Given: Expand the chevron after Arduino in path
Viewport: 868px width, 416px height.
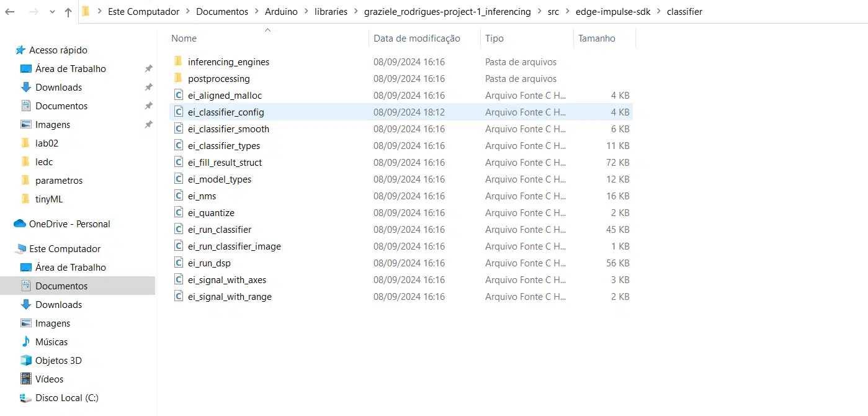Looking at the screenshot, I should click(306, 12).
